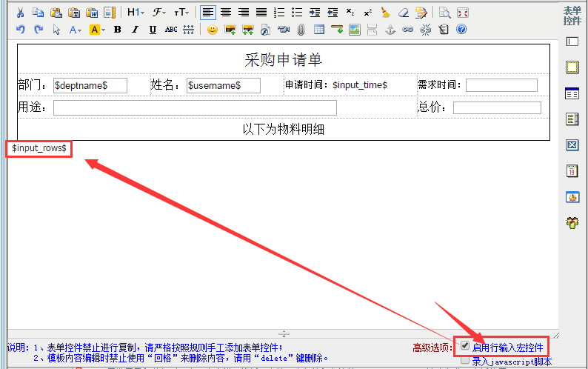
Task: Apply strikethrough ABC formatting
Action: [171, 30]
